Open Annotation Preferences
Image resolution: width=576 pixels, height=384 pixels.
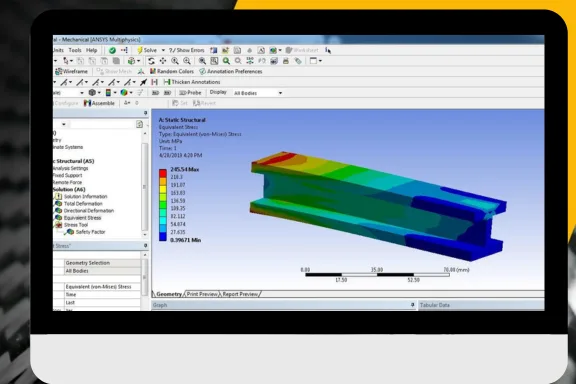click(231, 71)
